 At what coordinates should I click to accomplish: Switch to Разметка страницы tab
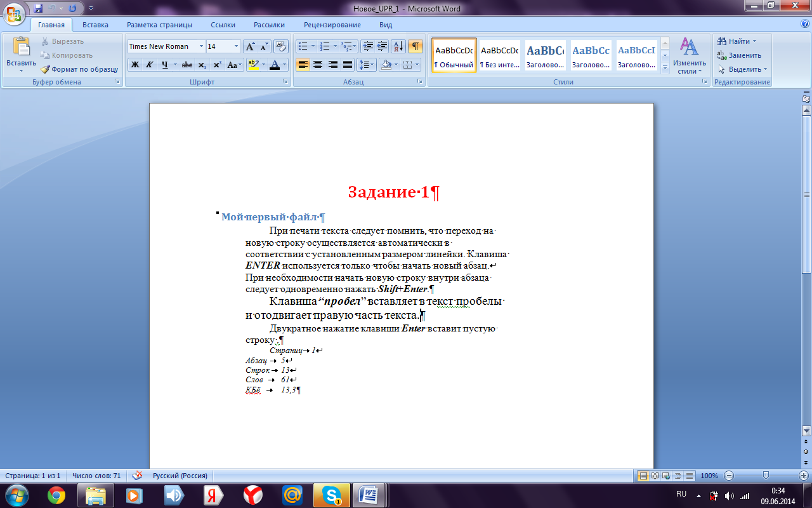(159, 25)
